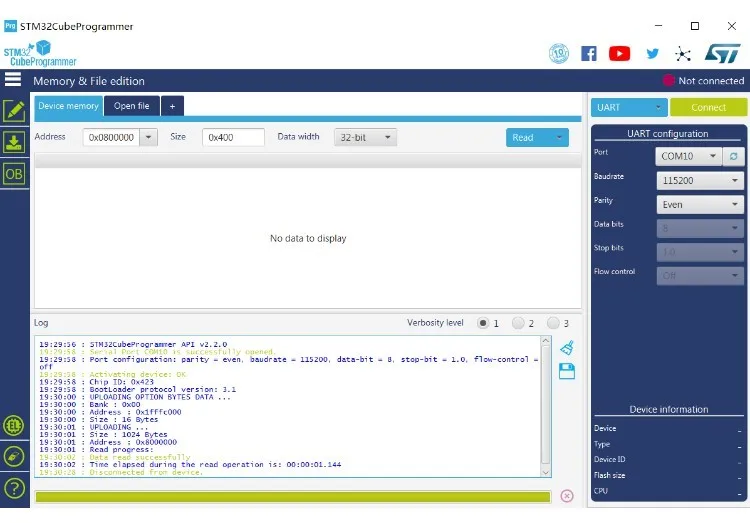Screen dimensions: 750x523
Task: Click the Flash size label
Action: coord(609,475)
